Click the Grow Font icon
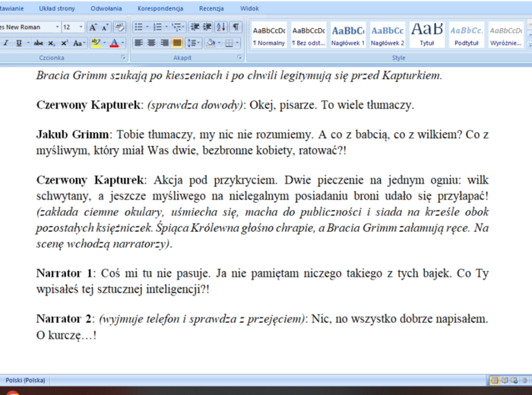The width and height of the screenshot is (532, 395). click(x=93, y=27)
